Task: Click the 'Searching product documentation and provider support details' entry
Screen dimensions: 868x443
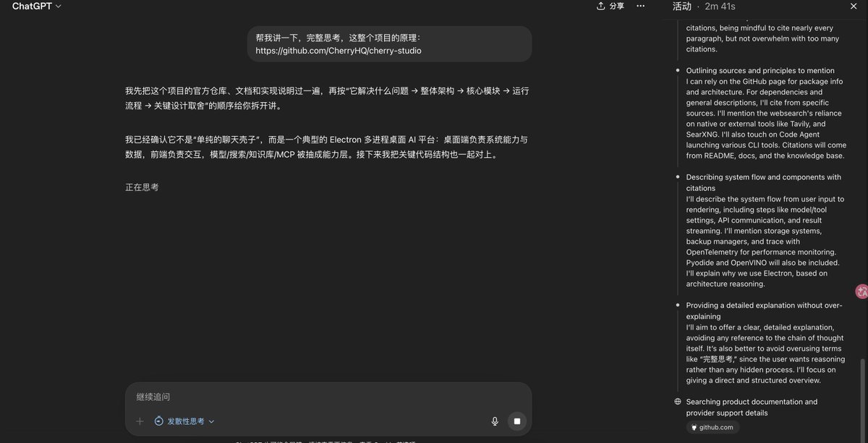Action: (x=752, y=407)
